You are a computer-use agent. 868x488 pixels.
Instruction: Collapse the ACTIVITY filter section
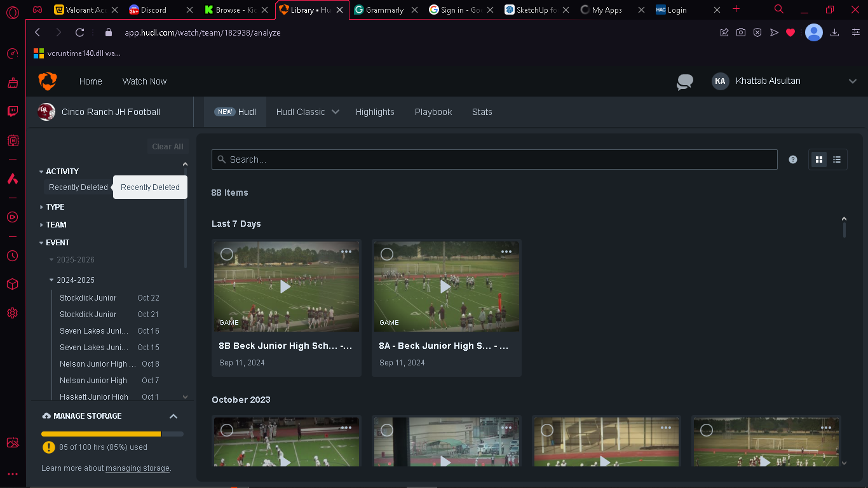pos(59,172)
